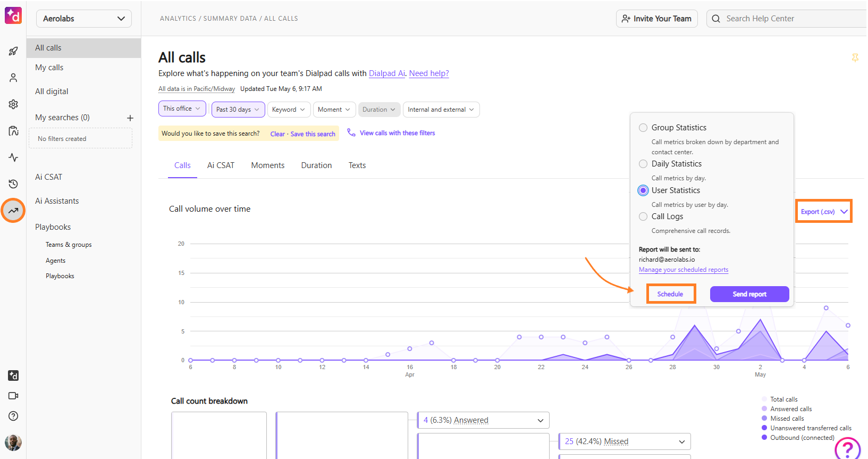Open the video meetings camera icon
The height and width of the screenshot is (459, 868).
tap(13, 396)
